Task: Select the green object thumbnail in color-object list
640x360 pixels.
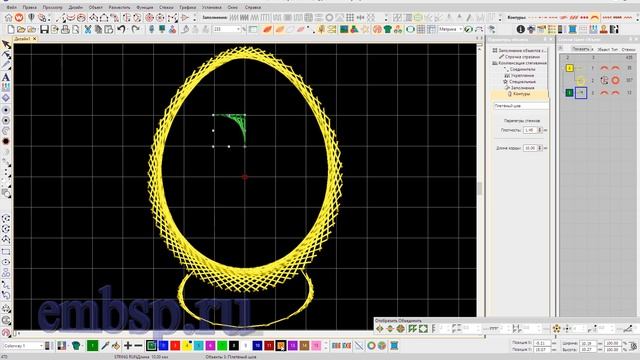Action: pyautogui.click(x=581, y=93)
